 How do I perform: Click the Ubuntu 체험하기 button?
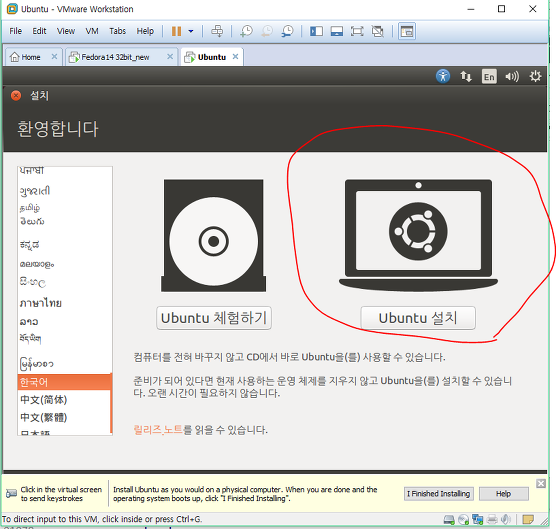(214, 318)
